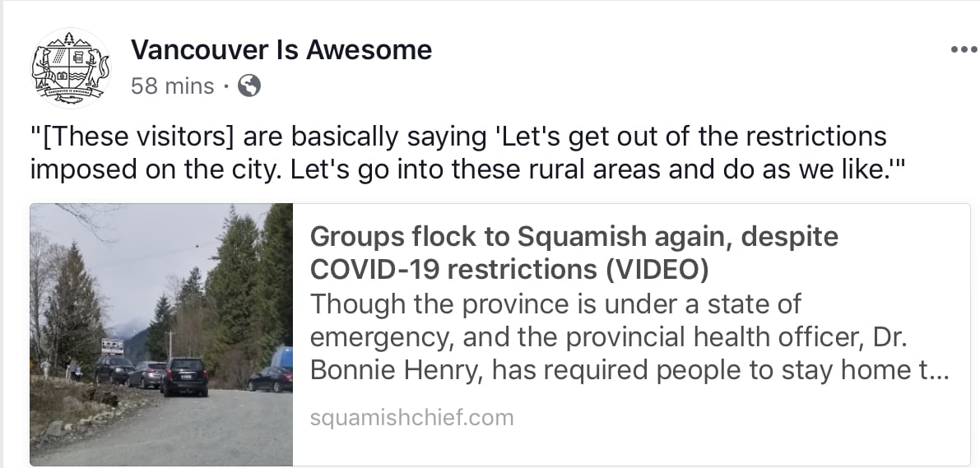Viewport: 980px width, 468px height.
Task: Click the quote starting "[These visitors]"
Action: [x=458, y=137]
